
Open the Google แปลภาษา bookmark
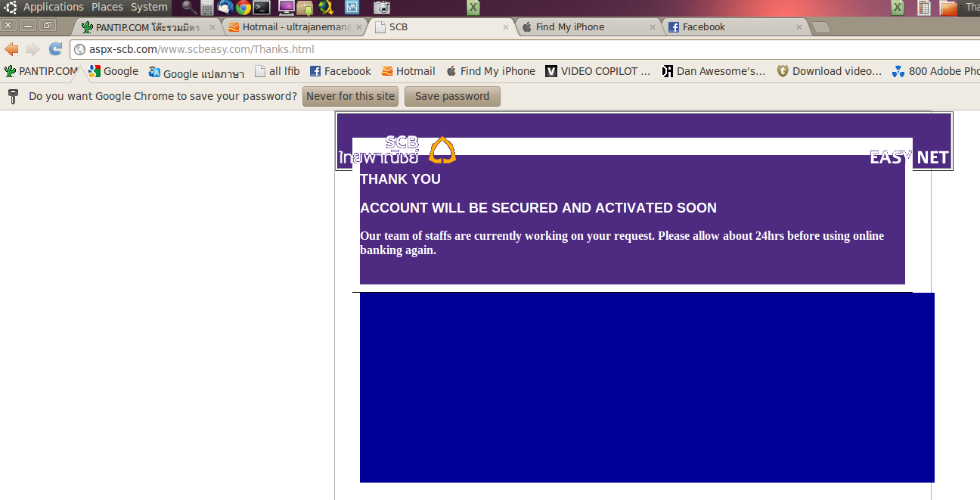pos(196,73)
